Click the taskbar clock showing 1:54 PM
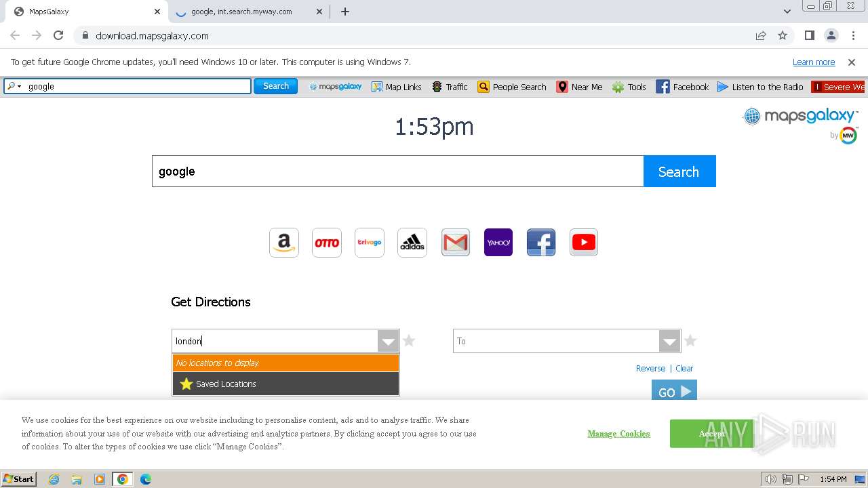868x488 pixels. 833,479
